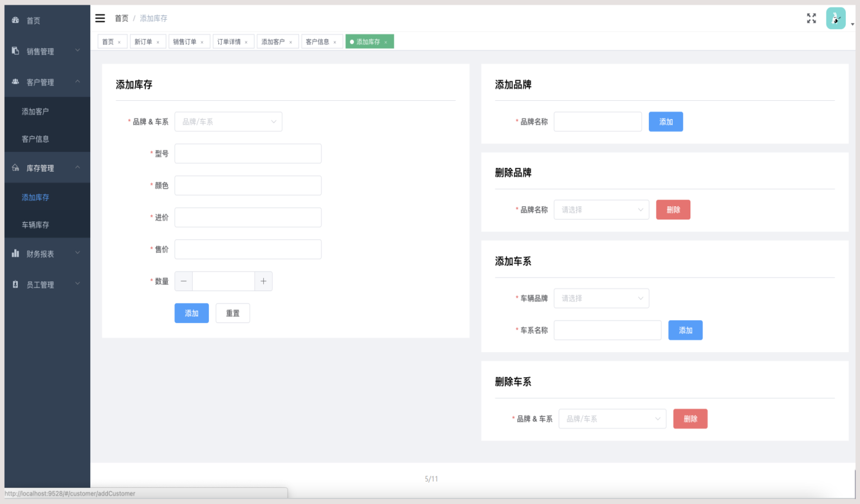The image size is (860, 504).
Task: Focus the 进价 input field
Action: 248,218
